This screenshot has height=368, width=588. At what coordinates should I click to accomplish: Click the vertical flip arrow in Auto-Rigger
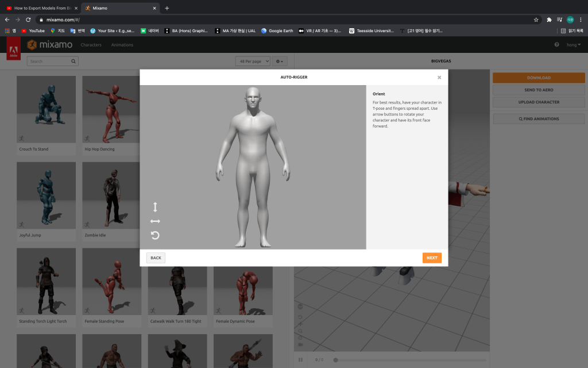155,207
